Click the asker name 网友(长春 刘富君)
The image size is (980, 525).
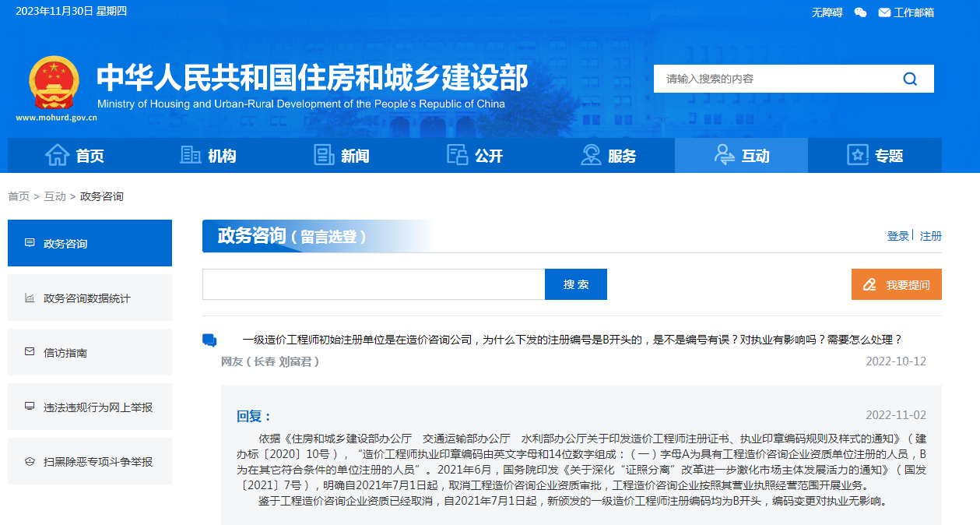(x=270, y=361)
